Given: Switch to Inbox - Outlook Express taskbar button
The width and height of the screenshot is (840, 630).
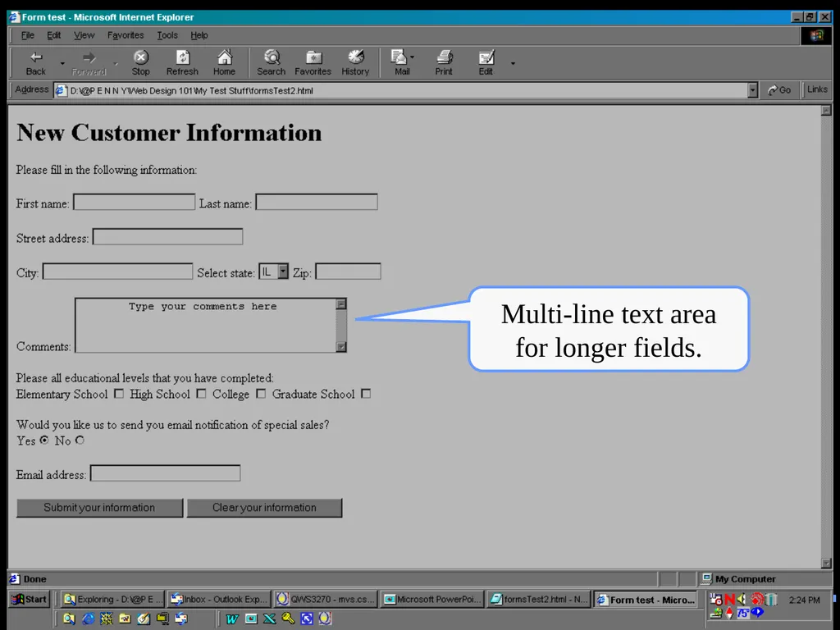Looking at the screenshot, I should 218,600.
